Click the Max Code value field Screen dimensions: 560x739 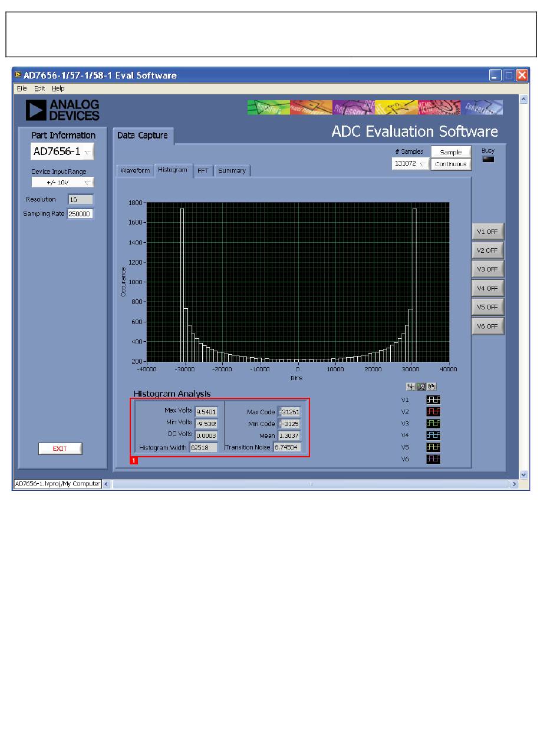click(x=289, y=411)
